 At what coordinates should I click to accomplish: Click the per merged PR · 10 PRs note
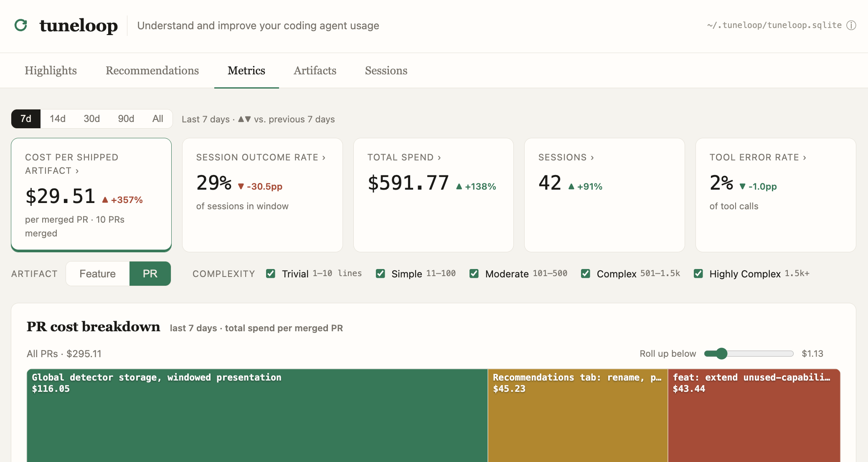pos(75,226)
